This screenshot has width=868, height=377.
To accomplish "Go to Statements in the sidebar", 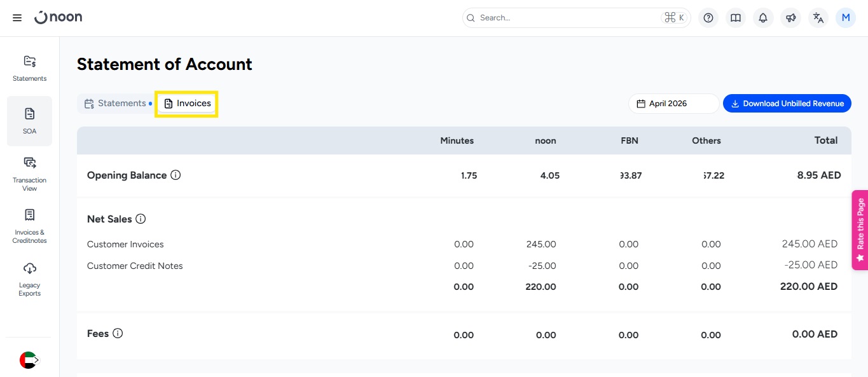I will click(x=29, y=68).
